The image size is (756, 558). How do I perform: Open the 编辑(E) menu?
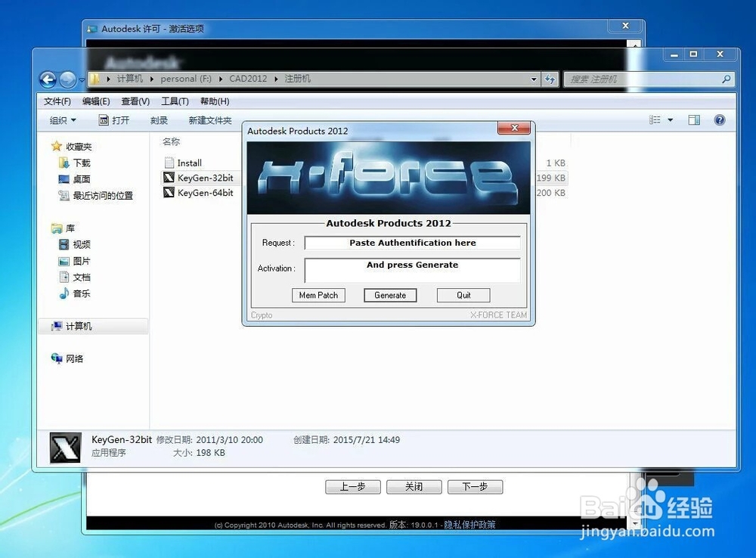click(x=96, y=101)
